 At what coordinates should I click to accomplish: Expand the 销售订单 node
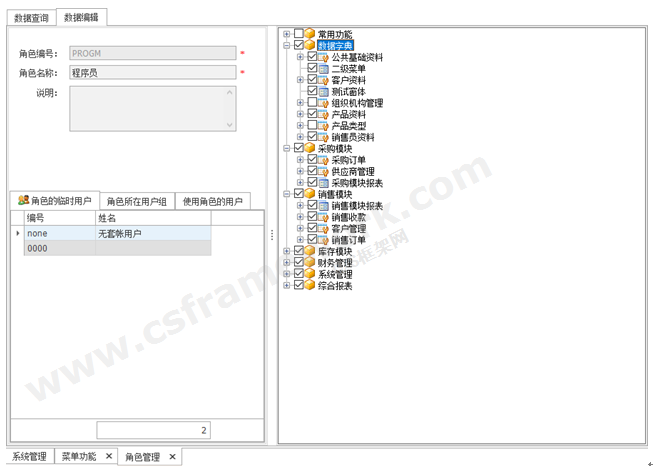click(300, 240)
